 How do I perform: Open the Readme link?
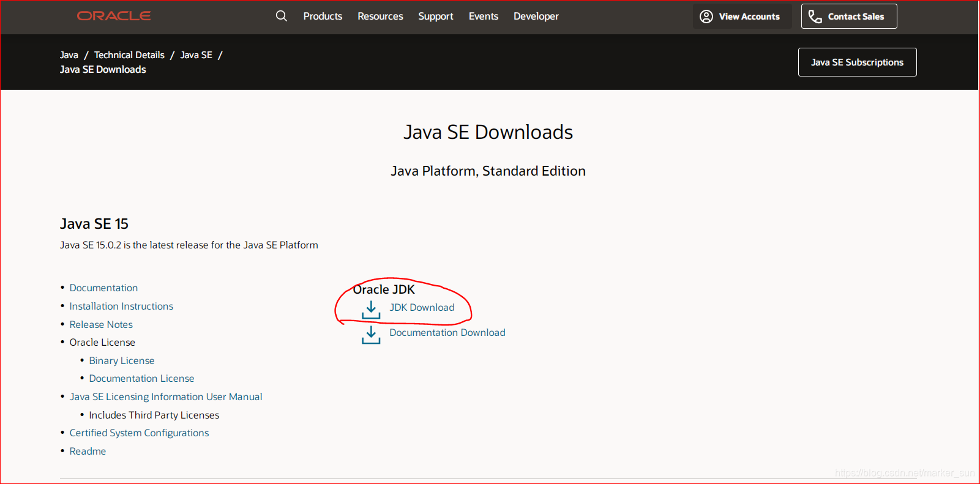88,452
